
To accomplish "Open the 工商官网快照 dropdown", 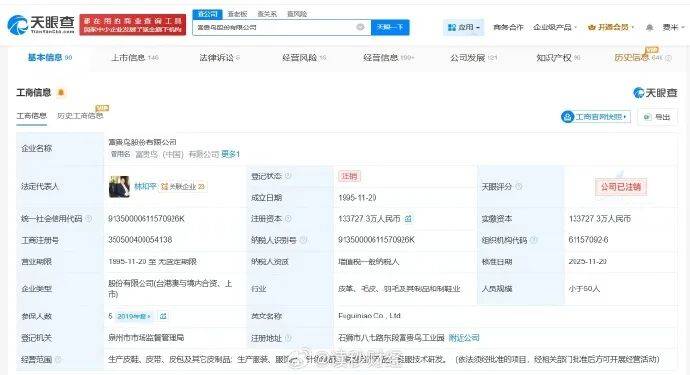I will point(596,117).
